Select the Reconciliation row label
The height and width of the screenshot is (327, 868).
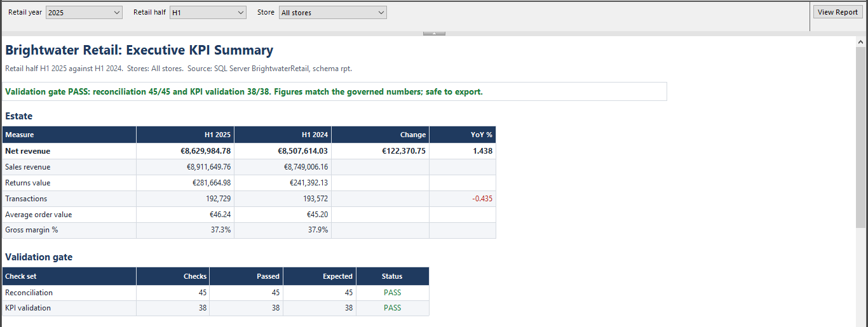click(29, 293)
